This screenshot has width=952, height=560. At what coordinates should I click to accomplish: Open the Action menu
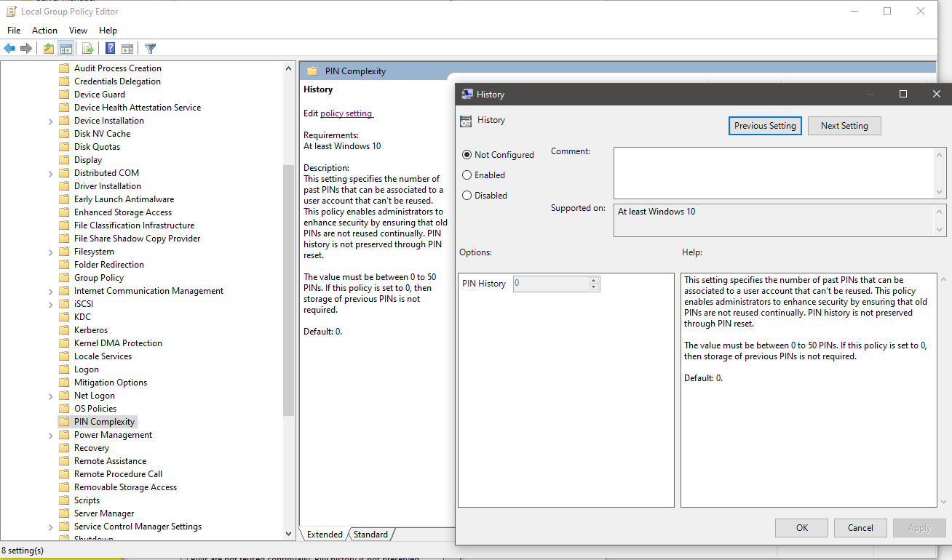click(x=44, y=30)
